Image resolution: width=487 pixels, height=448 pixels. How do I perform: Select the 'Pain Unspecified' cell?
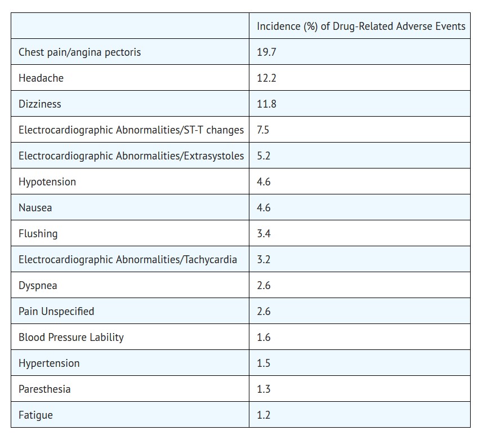click(x=56, y=312)
